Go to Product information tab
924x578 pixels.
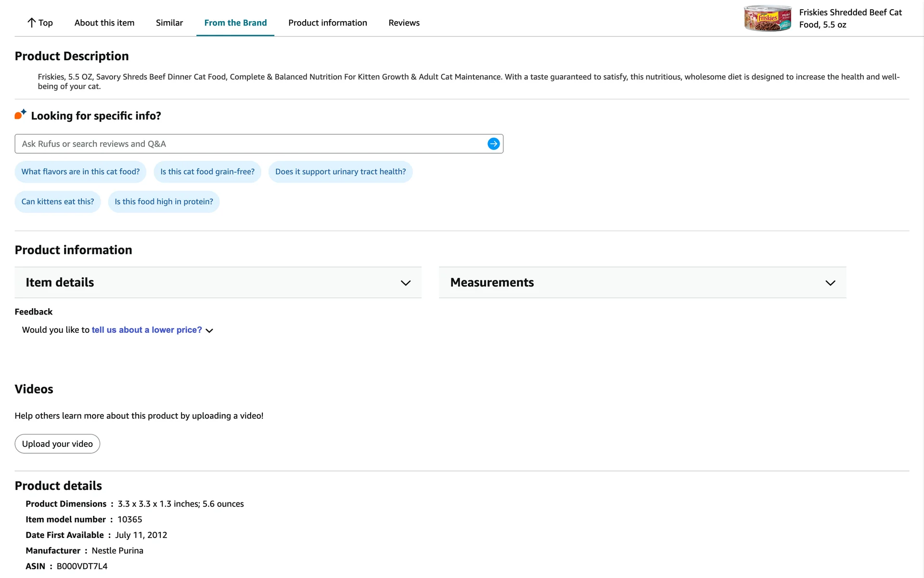pyautogui.click(x=327, y=23)
